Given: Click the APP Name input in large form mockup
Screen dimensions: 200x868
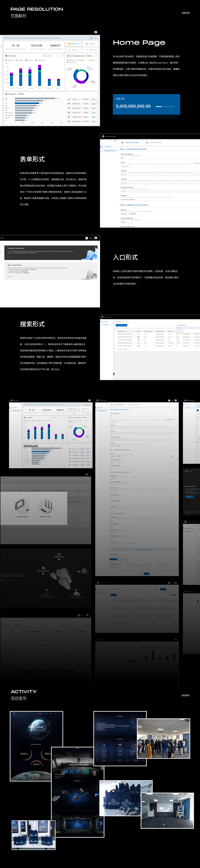Looking at the screenshot, I should pos(160,175).
